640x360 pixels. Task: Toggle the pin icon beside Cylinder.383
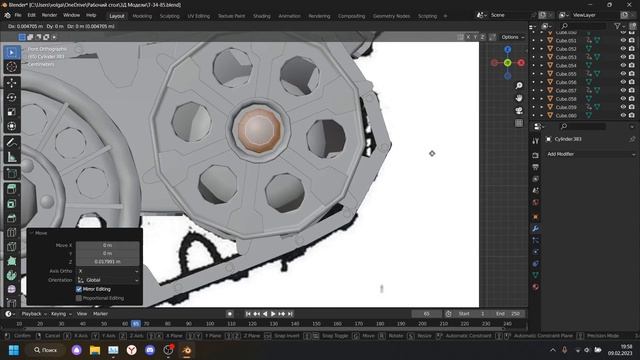(x=632, y=139)
